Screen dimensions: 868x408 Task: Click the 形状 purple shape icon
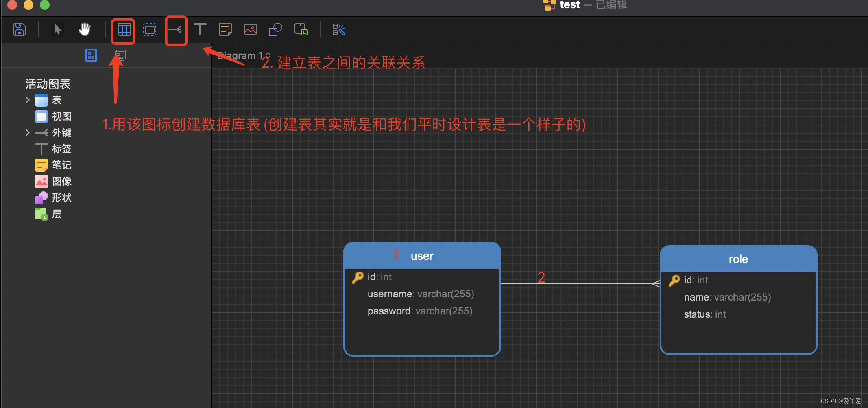coord(41,198)
